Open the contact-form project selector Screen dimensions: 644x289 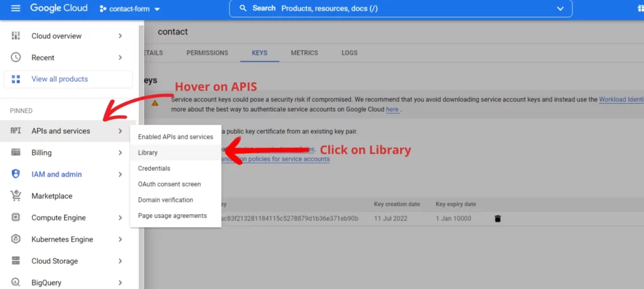pos(130,9)
